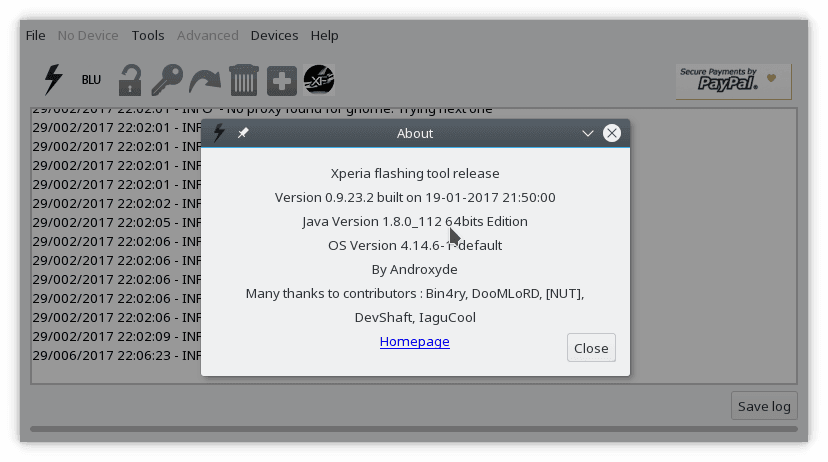Click the log line at 22:02:05
This screenshot has width=828, height=462.
116,222
